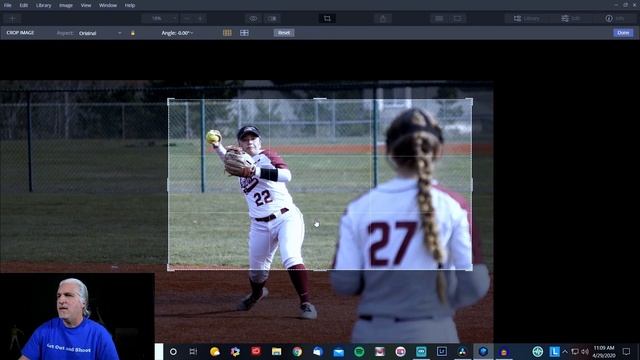Click the network tray icon
640x360 pixels.
[x=575, y=351]
